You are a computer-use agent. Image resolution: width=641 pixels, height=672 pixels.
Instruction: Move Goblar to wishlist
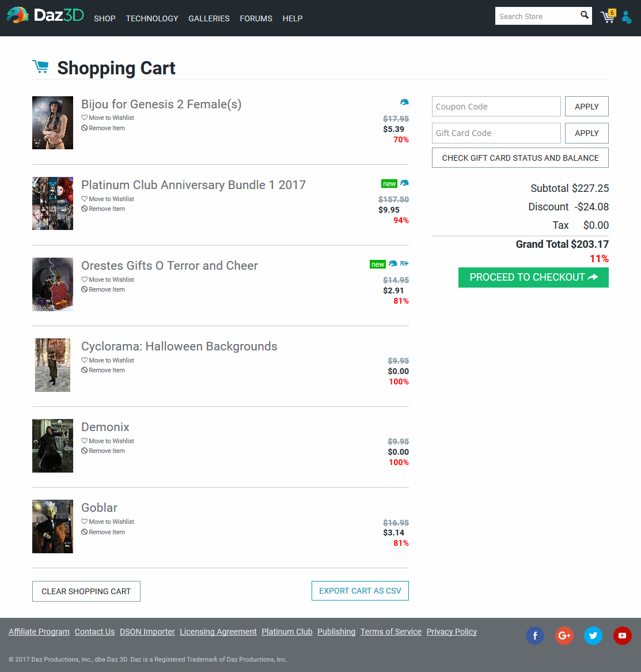coord(108,522)
